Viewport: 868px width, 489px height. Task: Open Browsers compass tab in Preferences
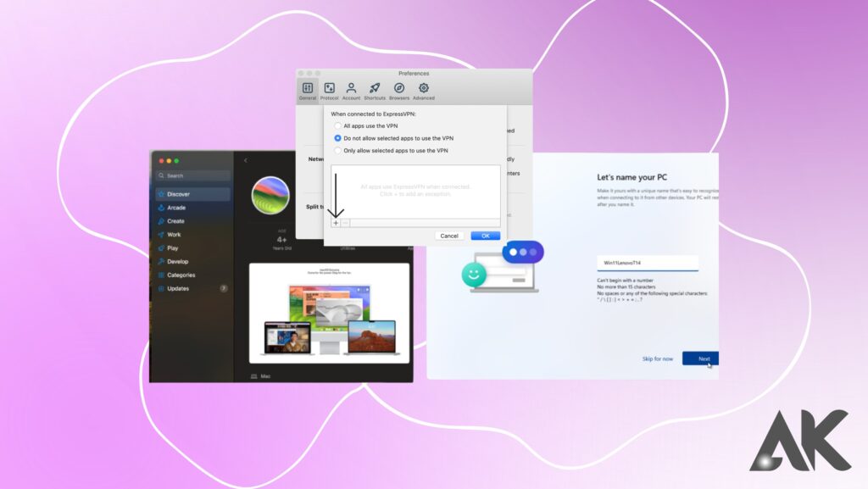pos(399,91)
